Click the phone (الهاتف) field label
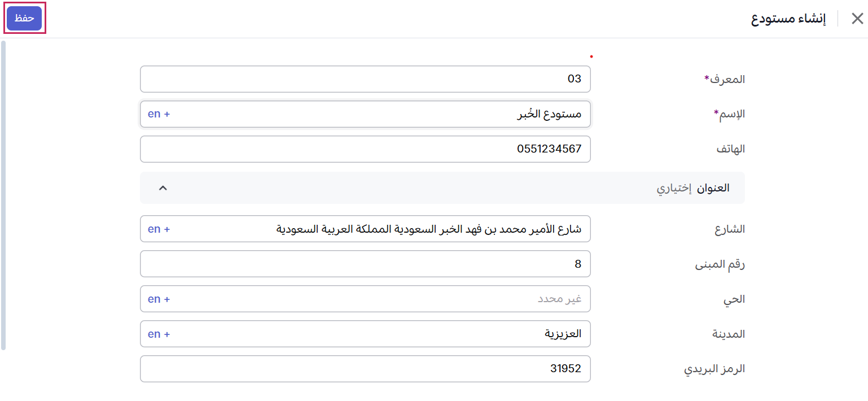Image resolution: width=868 pixels, height=401 pixels. [x=730, y=149]
